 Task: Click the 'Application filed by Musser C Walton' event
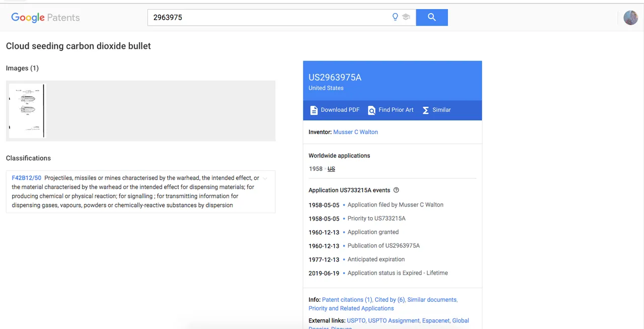395,205
